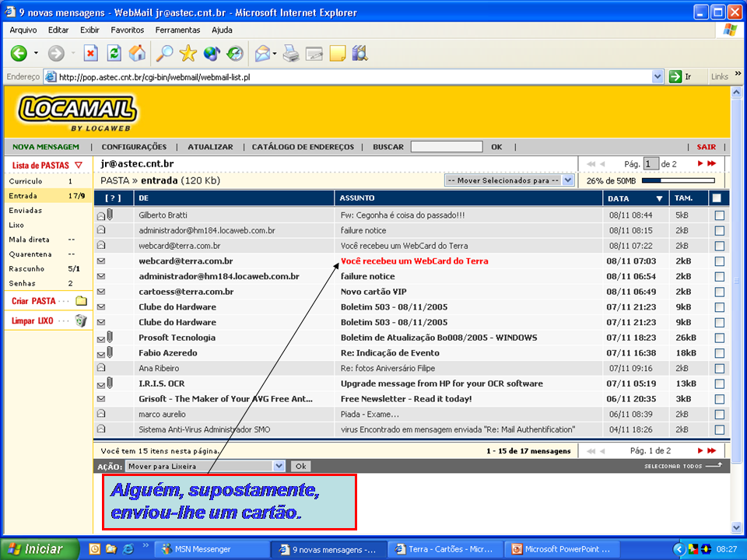Select checkbox for Fabio Azeredo message
This screenshot has height=560, width=747.
point(719,353)
